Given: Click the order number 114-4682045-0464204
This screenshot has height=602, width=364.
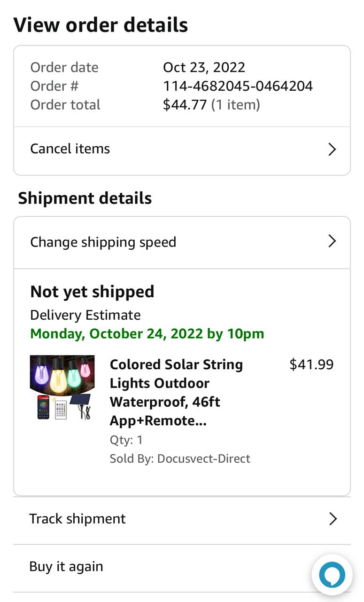Looking at the screenshot, I should point(238,86).
